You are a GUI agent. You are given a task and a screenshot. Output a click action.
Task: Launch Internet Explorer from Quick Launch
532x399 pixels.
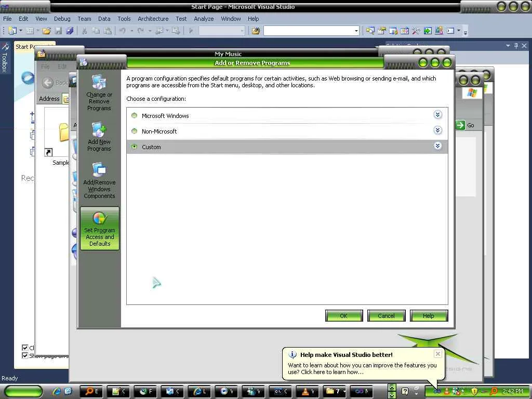(57, 391)
